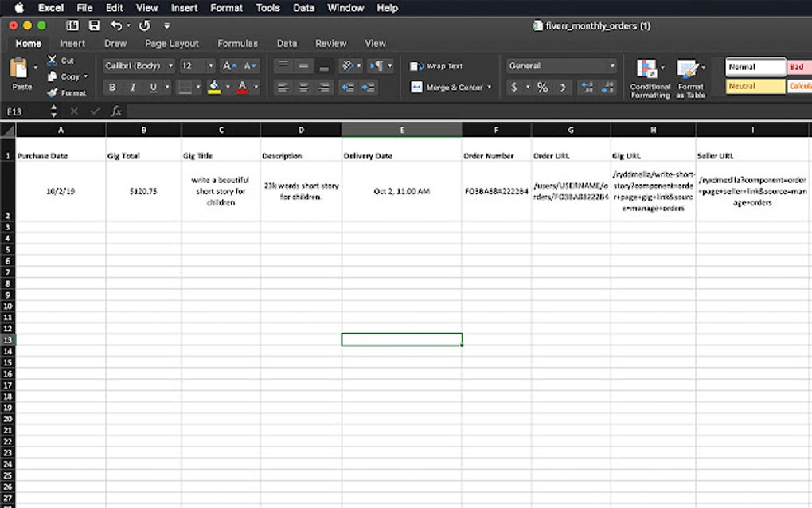
Task: Switch to the Formulas tab
Action: click(237, 44)
